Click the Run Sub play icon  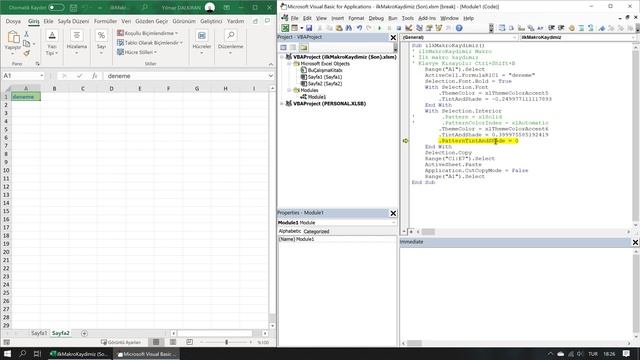(x=379, y=28)
